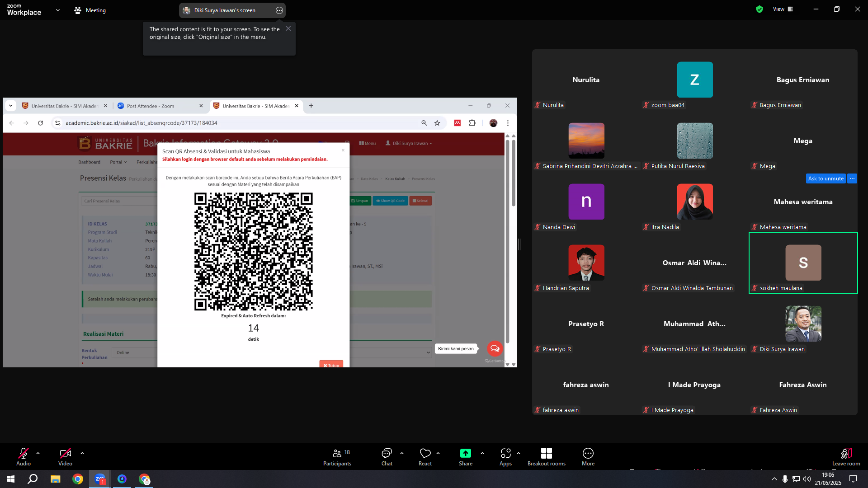This screenshot has height=488, width=868.
Task: Start screen Share in Zoom
Action: click(x=466, y=456)
